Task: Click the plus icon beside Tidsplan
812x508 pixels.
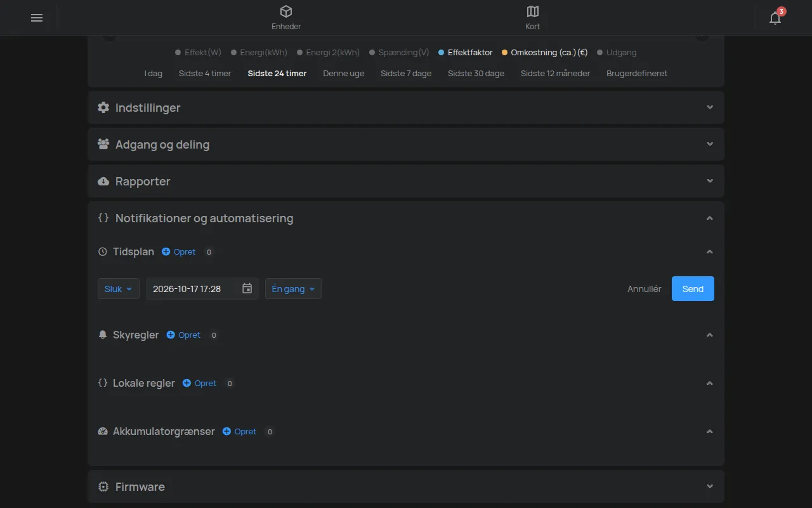Action: pos(166,252)
